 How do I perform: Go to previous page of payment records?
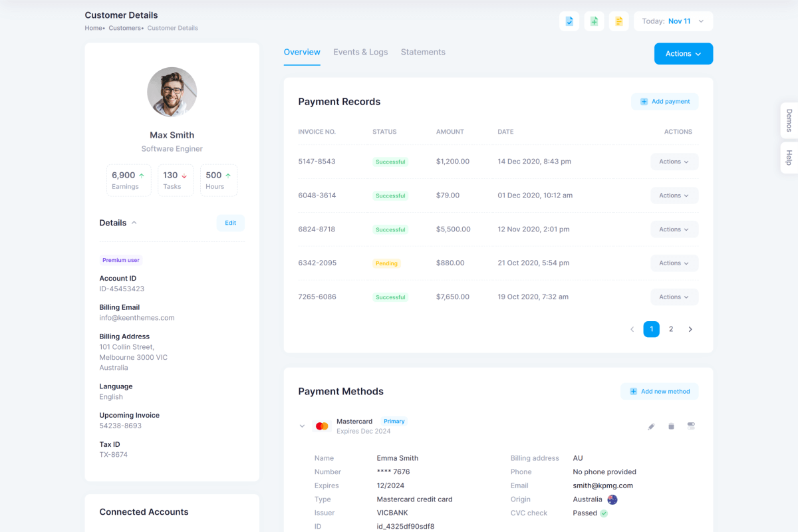coord(632,329)
